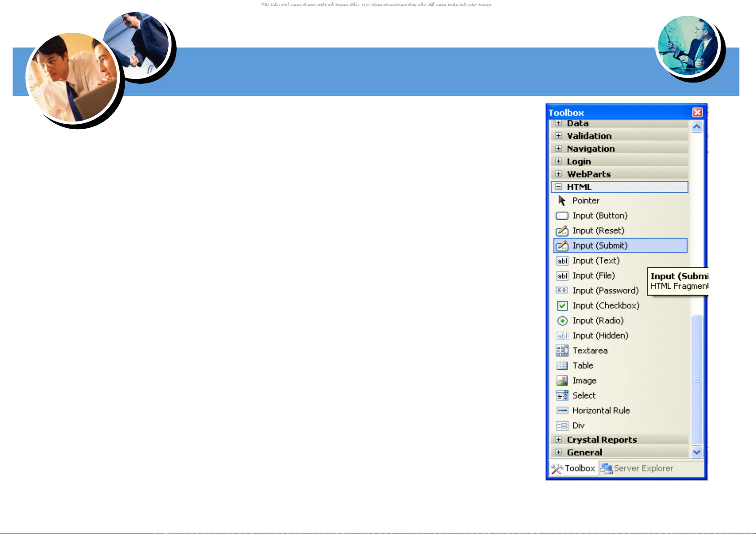
Task: Select the Textarea control icon
Action: pos(562,351)
